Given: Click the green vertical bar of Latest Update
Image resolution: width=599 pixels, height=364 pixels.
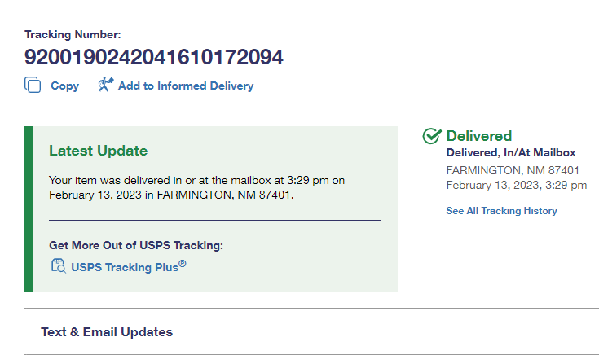Looking at the screenshot, I should pyautogui.click(x=29, y=208).
